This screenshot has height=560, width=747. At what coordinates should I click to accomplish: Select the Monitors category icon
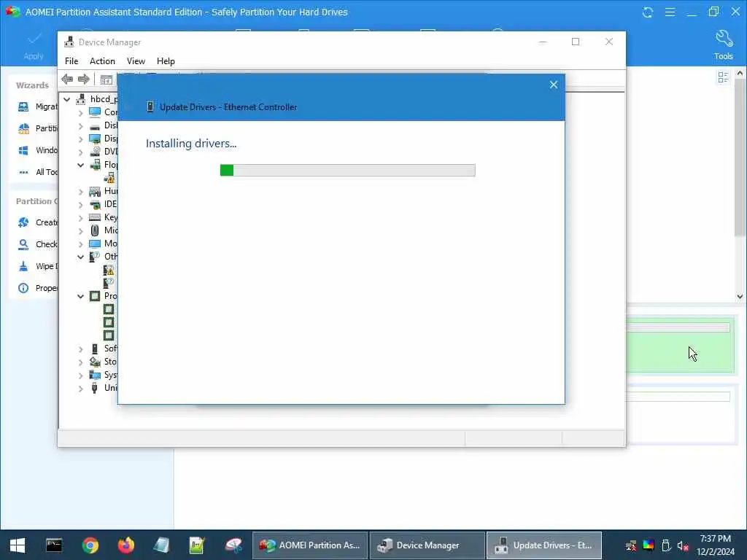tap(95, 244)
